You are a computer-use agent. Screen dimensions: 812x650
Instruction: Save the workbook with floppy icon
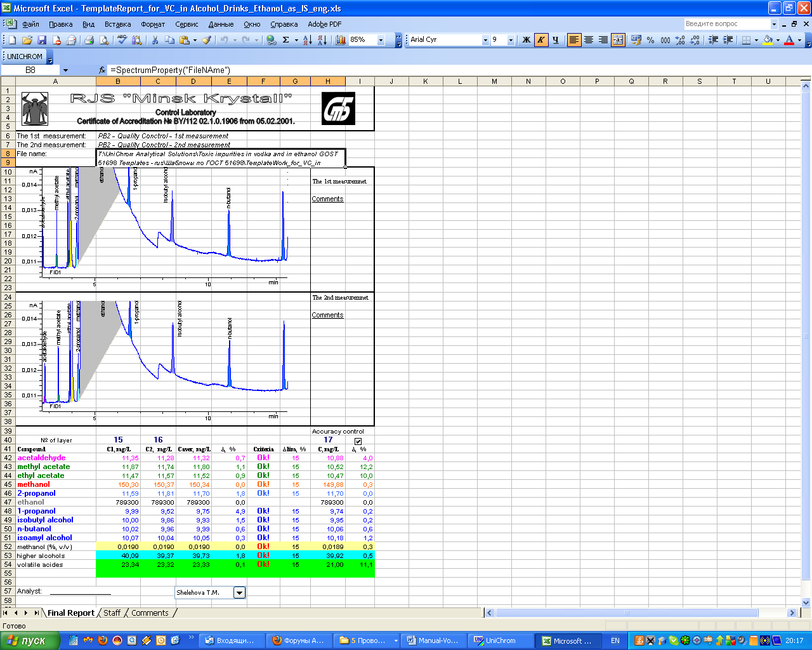tap(42, 40)
